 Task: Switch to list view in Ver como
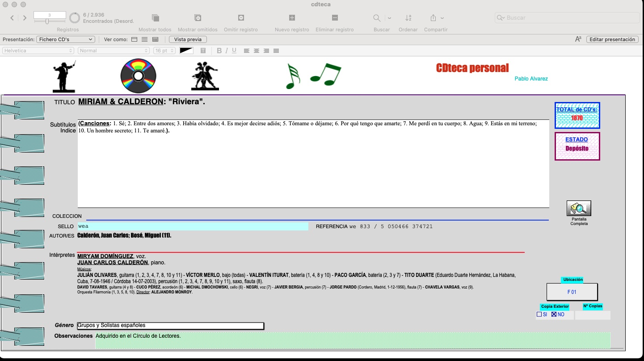coord(145,39)
